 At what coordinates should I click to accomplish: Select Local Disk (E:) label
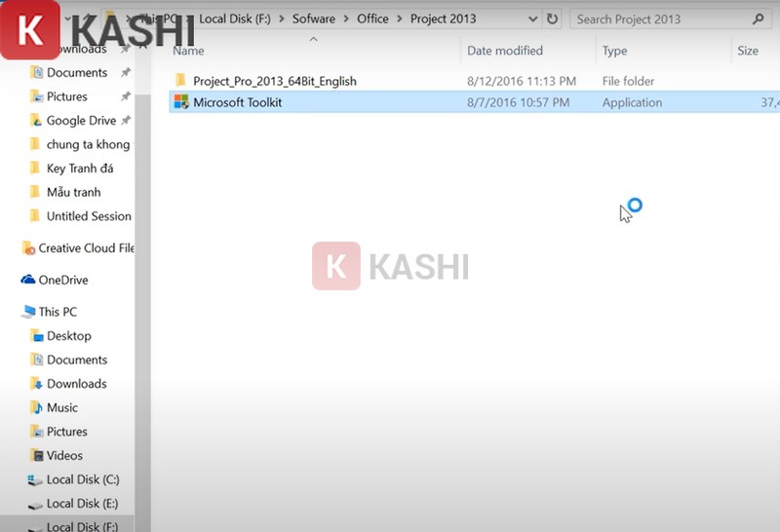pyautogui.click(x=83, y=504)
